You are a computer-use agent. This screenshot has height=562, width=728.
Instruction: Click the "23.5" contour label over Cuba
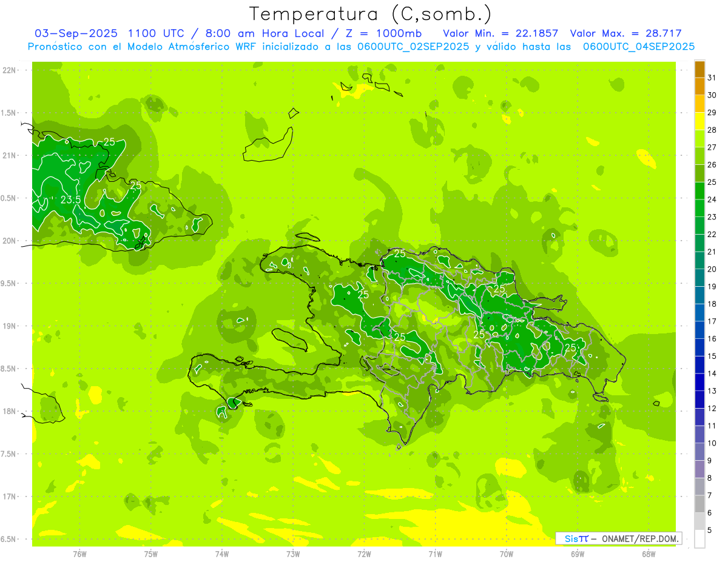pyautogui.click(x=71, y=199)
